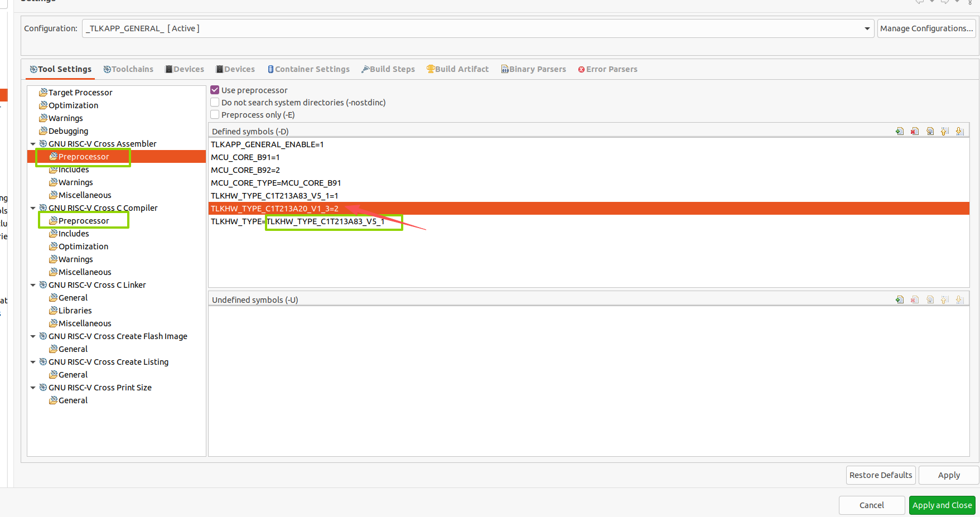Open Optimization under GNU RISC-V Cross C Compiler
The width and height of the screenshot is (980, 517).
[x=83, y=247]
